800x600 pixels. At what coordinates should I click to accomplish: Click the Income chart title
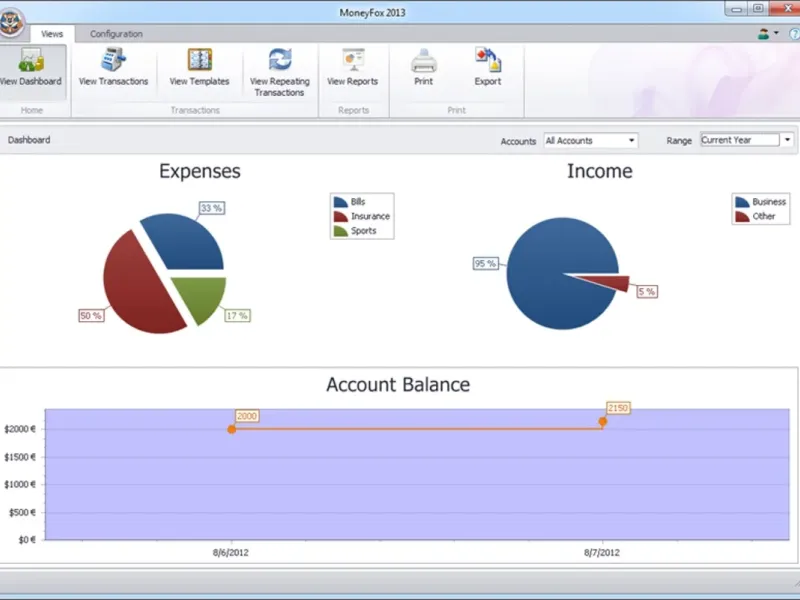[600, 171]
